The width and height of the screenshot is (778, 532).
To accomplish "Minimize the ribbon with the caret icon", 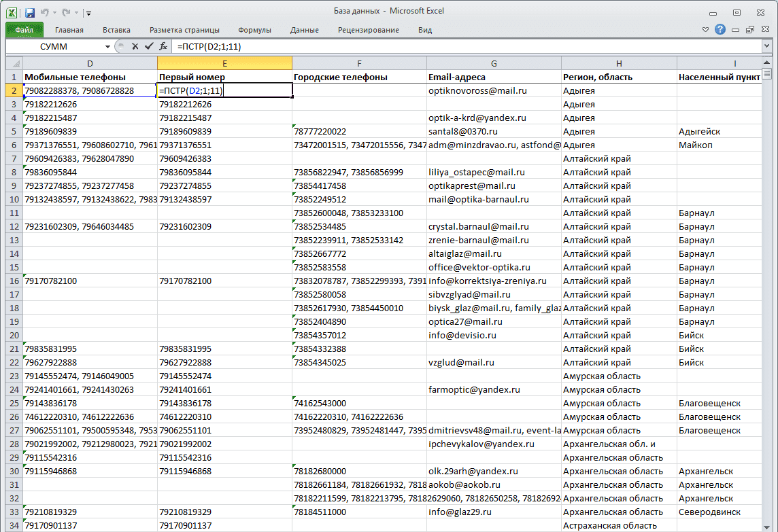I will coord(705,30).
